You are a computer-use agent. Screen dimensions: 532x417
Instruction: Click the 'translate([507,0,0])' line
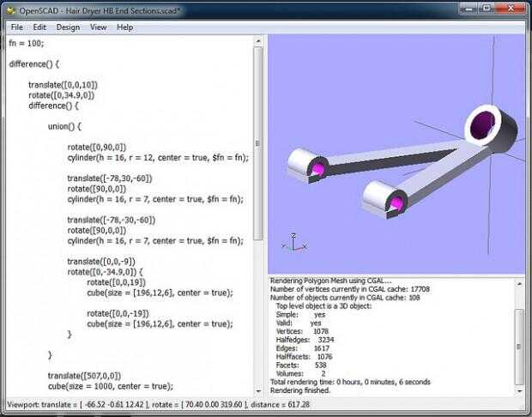tap(84, 376)
